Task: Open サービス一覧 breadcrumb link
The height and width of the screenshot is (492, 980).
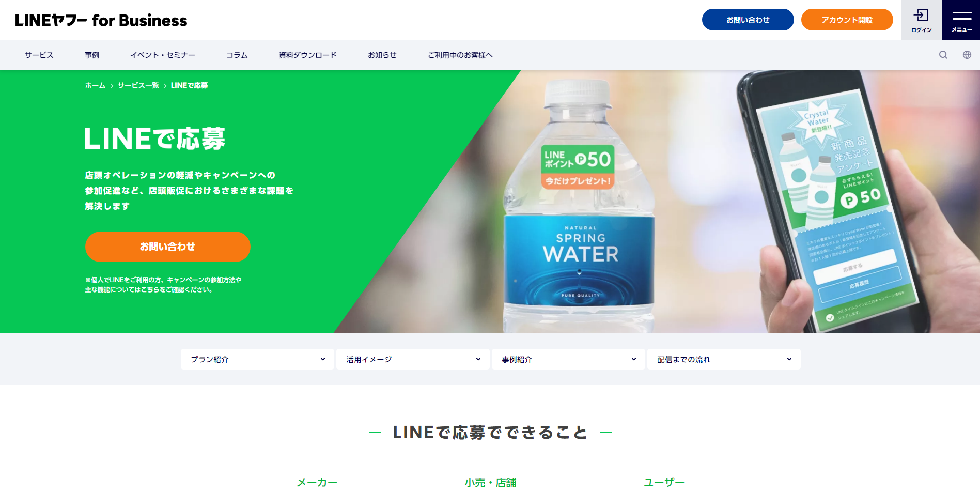Action: coord(138,85)
